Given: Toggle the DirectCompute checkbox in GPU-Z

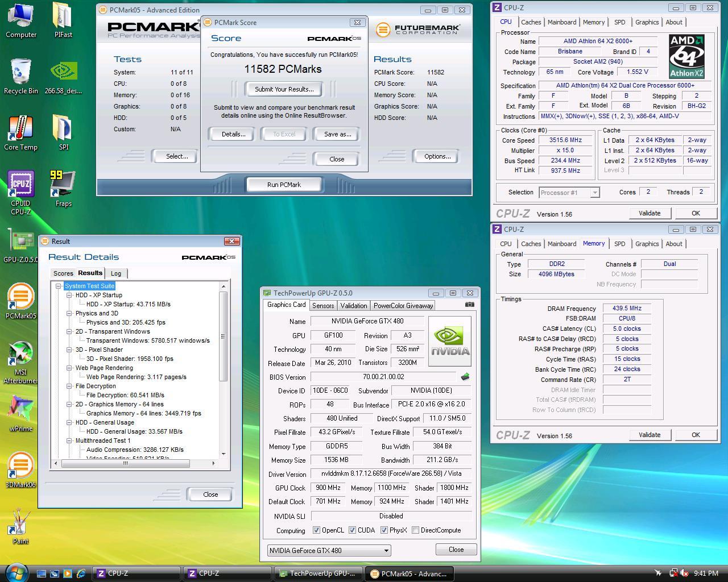Looking at the screenshot, I should coord(415,530).
